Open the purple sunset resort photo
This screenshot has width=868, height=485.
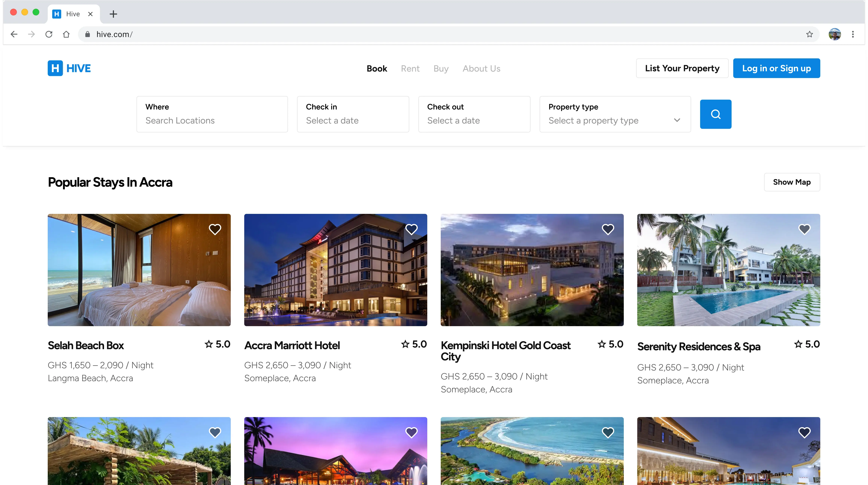(336, 451)
